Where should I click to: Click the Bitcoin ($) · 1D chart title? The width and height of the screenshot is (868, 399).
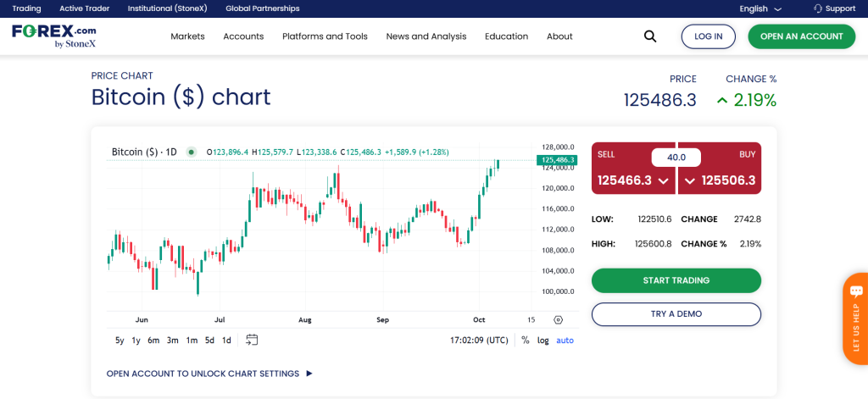tap(144, 152)
